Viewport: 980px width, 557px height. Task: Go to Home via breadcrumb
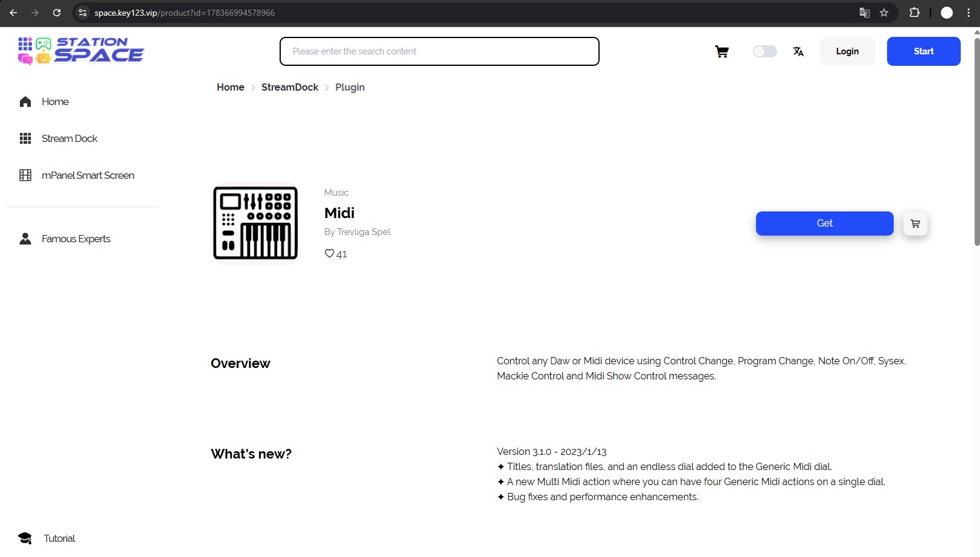(231, 87)
